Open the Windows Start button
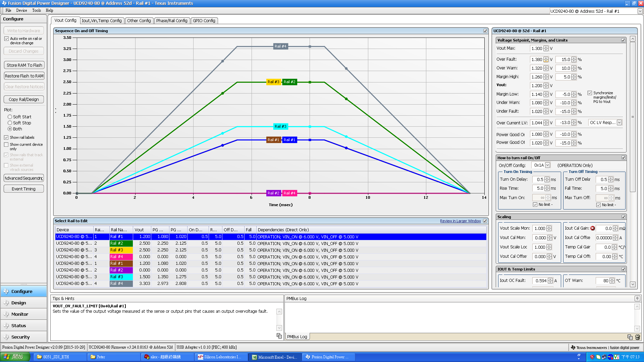644x362 pixels. [x=16, y=357]
